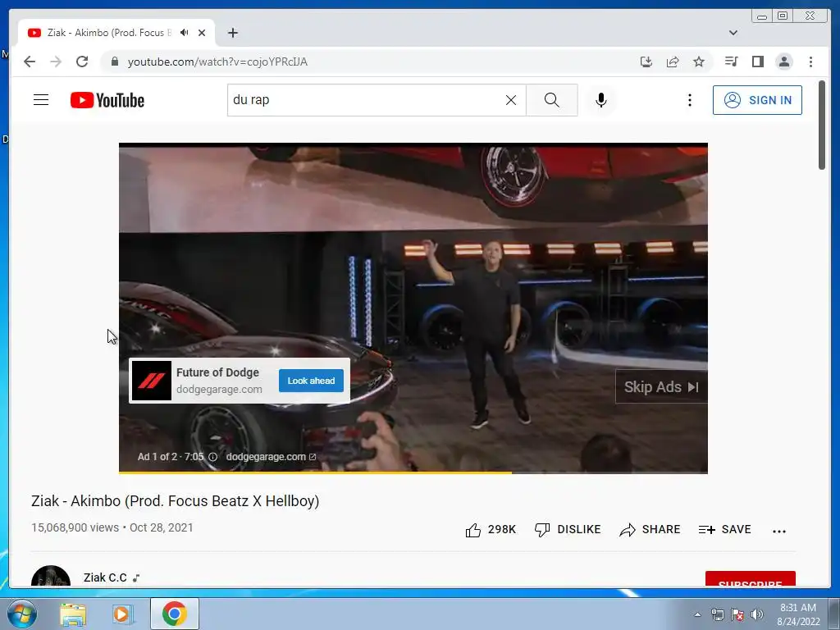
Task: Open a new tab with plus button
Action: 232,33
